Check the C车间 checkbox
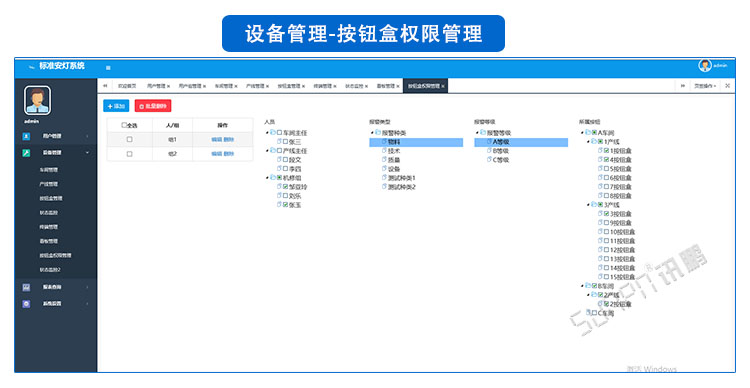Image resolution: width=750 pixels, height=388 pixels. click(x=595, y=313)
